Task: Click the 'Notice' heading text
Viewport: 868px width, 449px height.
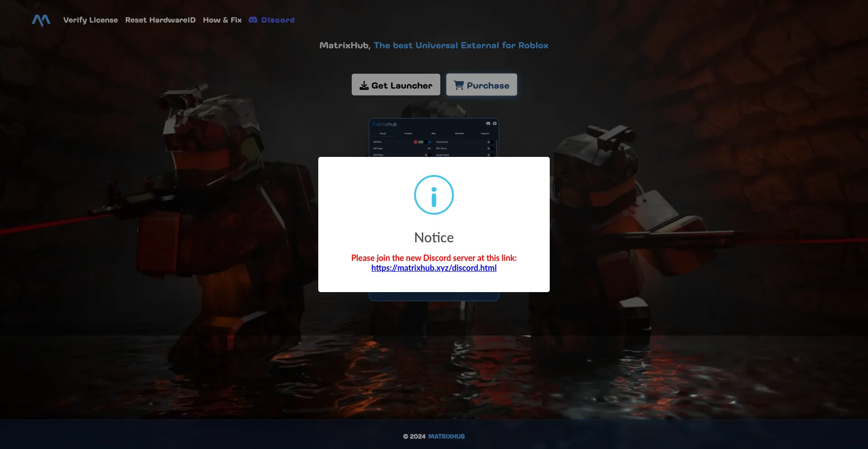Action: click(434, 237)
